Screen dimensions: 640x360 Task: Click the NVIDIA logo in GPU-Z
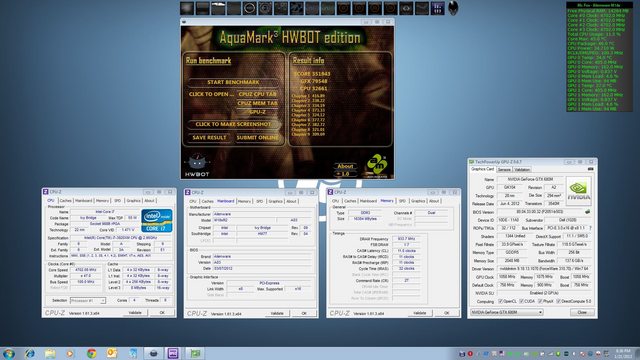[578, 191]
